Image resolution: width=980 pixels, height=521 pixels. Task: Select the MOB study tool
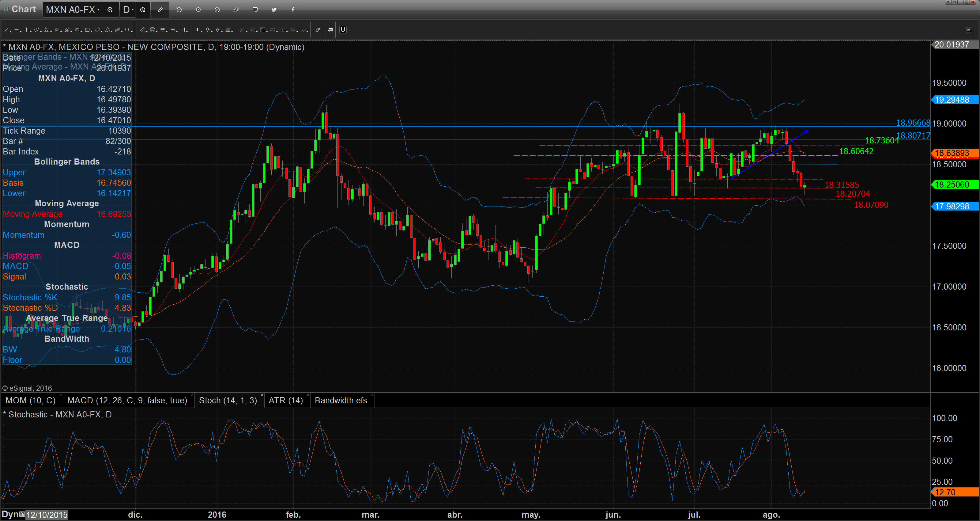point(273,30)
